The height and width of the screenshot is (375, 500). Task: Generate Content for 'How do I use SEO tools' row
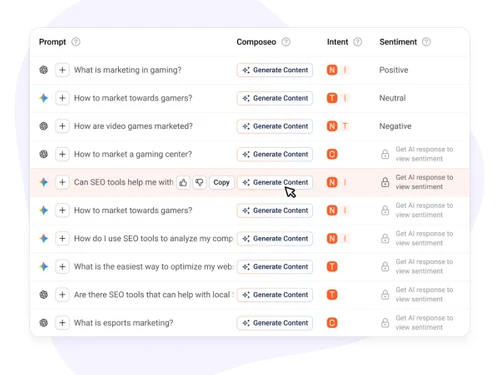click(x=275, y=238)
